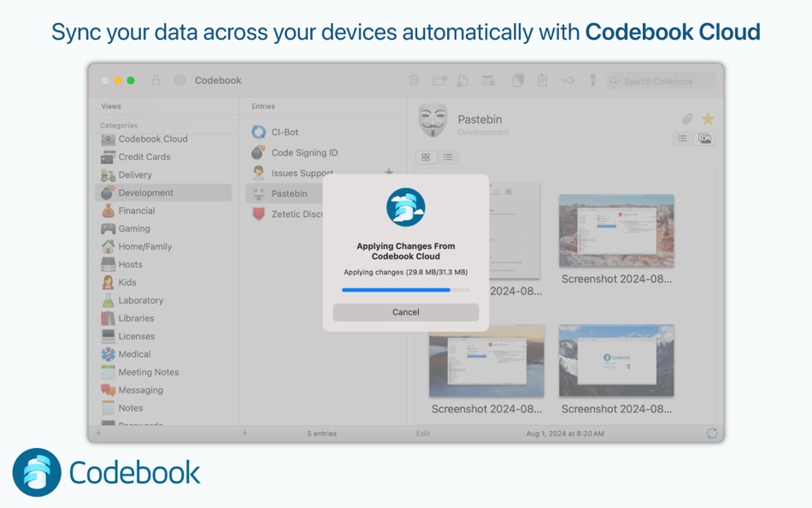Toggle the favorite star for Pastebin
The height and width of the screenshot is (508, 812).
[708, 119]
